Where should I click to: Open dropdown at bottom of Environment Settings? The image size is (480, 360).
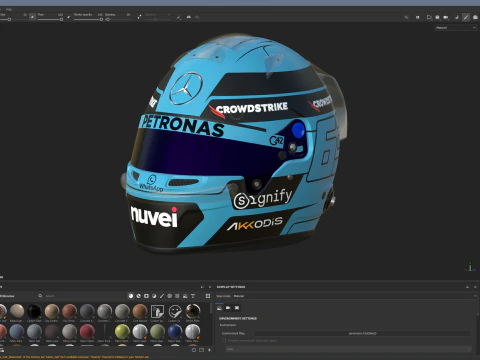349,349
